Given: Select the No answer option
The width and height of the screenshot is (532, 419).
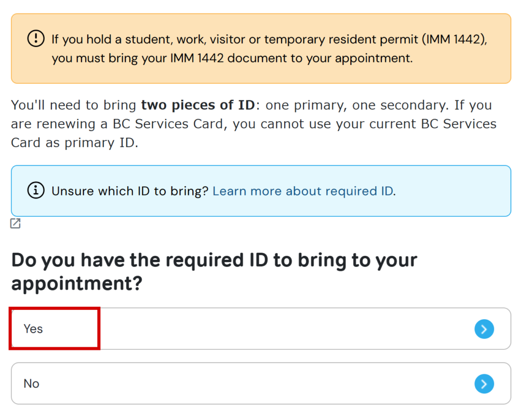Looking at the screenshot, I should pos(261,383).
